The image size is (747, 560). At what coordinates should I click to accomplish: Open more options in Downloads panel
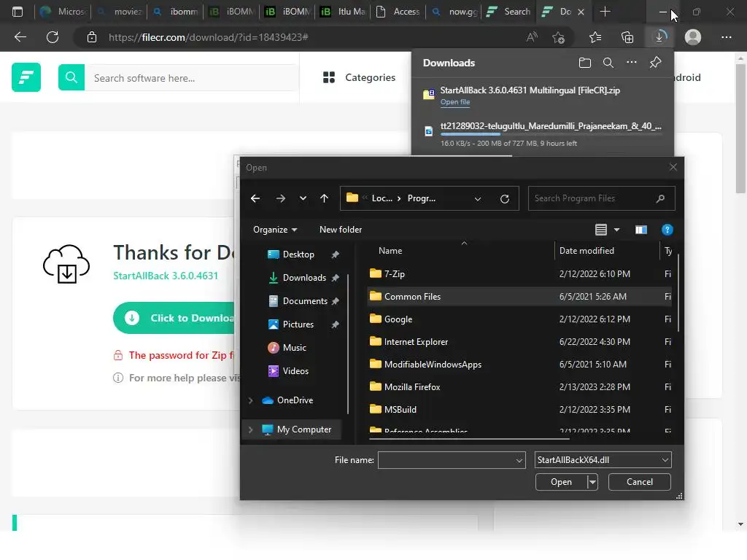[x=632, y=63]
